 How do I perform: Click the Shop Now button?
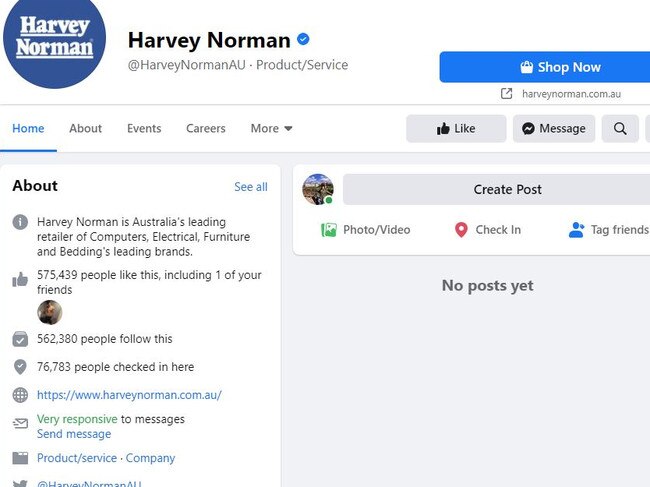click(x=545, y=67)
